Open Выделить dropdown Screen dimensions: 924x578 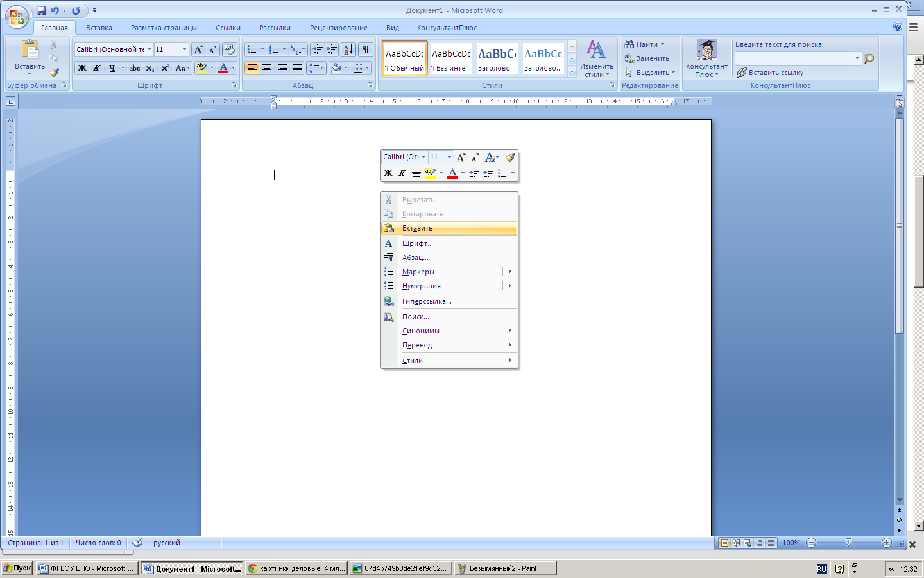[x=650, y=73]
